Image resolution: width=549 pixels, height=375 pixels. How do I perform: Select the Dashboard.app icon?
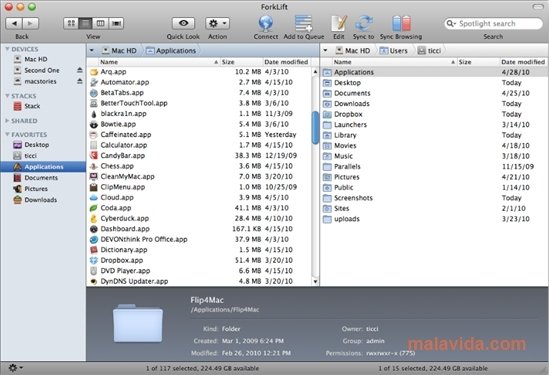93,229
